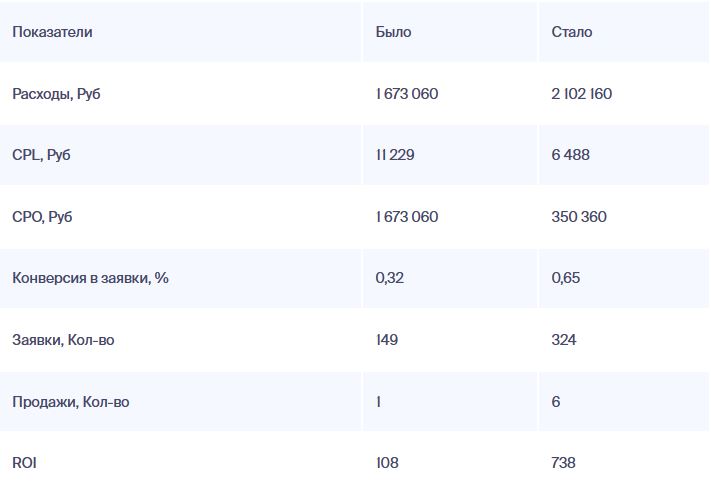Click the ROI value 738
This screenshot has width=711, height=498.
[564, 463]
